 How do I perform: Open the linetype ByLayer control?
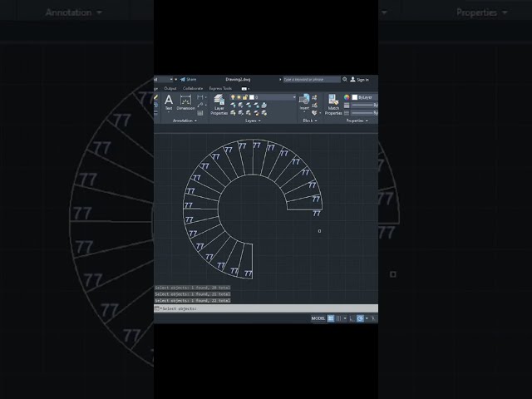362,113
